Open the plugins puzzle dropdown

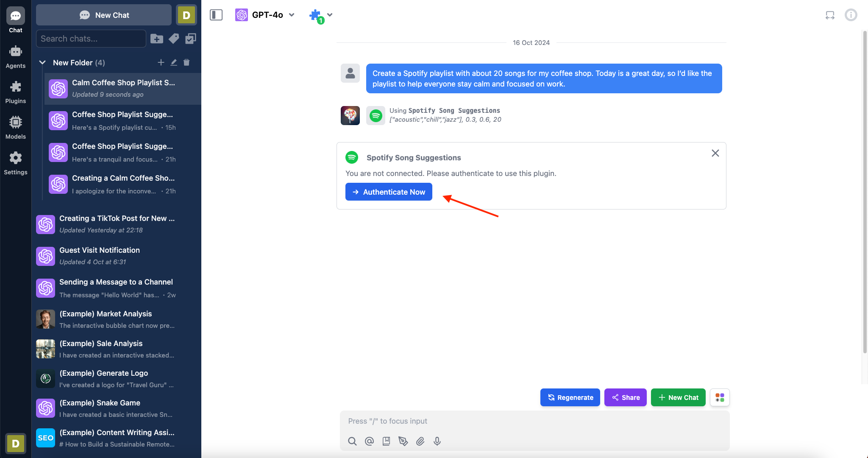321,16
